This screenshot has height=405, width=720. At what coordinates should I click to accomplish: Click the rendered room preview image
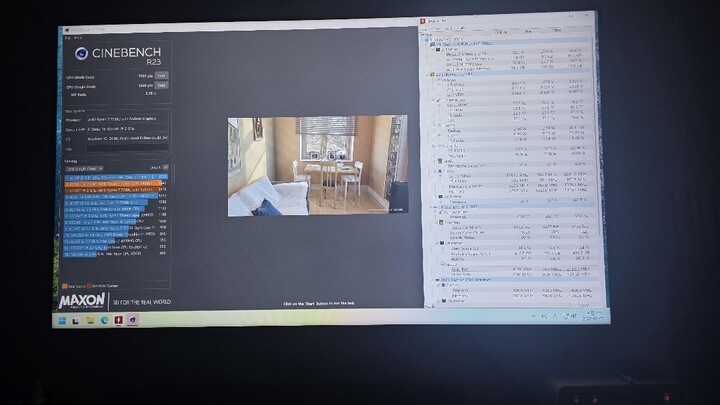point(317,166)
